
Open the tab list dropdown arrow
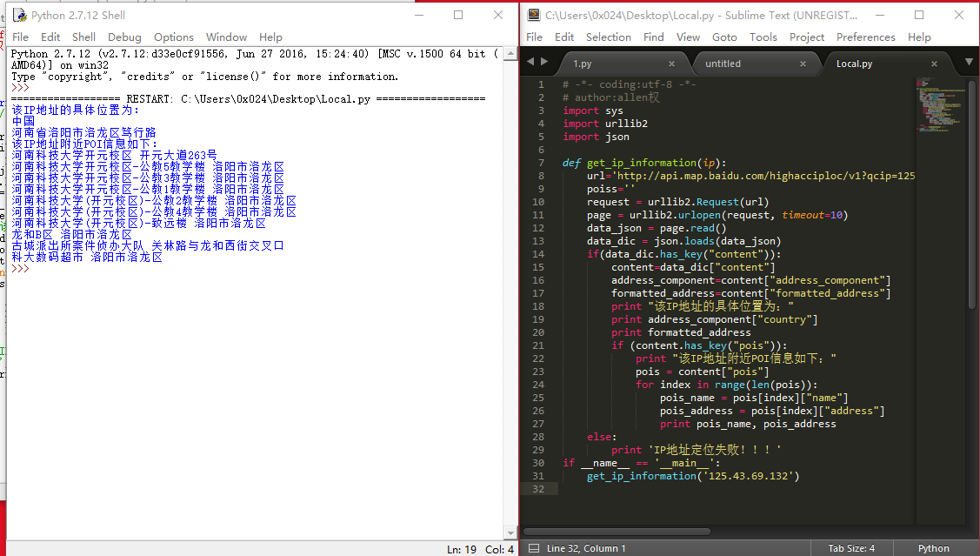point(969,61)
